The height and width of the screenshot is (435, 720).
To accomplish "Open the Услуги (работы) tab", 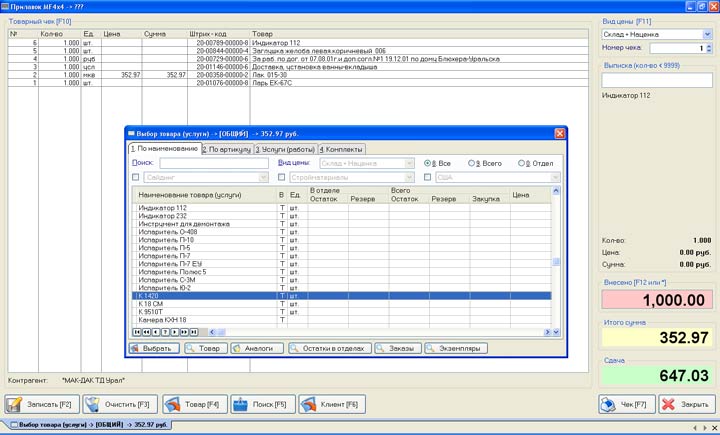I will (x=286, y=149).
